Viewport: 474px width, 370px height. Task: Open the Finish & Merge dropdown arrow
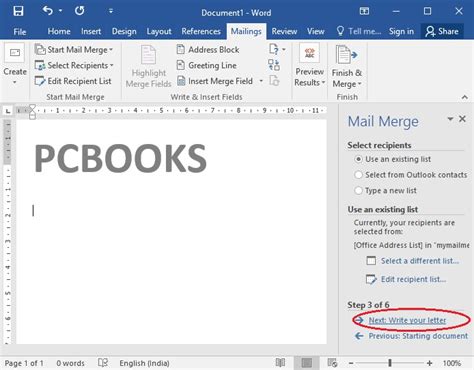point(360,84)
